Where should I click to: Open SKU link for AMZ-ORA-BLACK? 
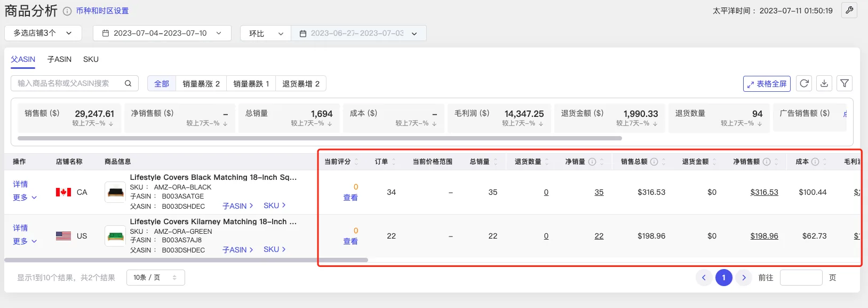275,206
